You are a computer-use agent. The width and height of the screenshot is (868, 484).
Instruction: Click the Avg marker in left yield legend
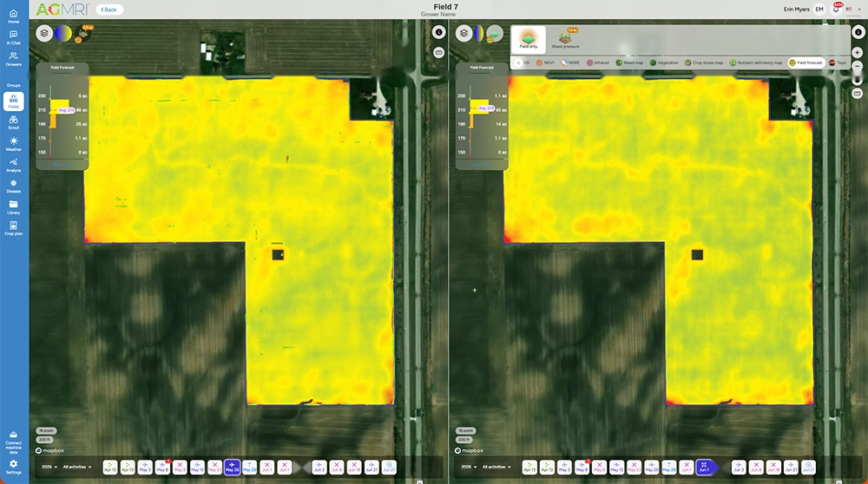point(66,110)
